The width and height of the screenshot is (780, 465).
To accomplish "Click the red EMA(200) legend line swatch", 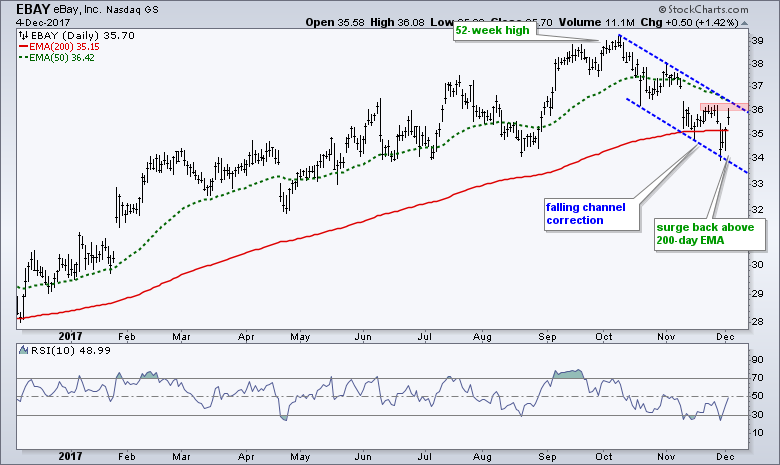I will tap(23, 46).
